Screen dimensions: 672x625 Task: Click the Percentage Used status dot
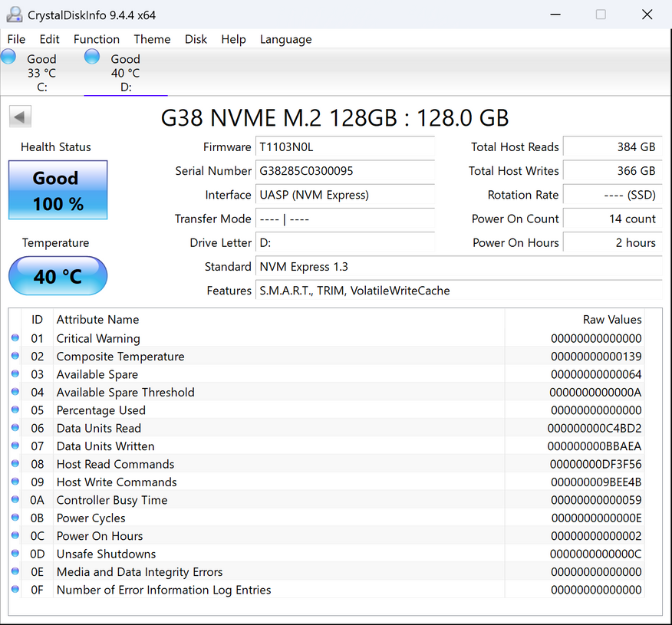pyautogui.click(x=15, y=410)
